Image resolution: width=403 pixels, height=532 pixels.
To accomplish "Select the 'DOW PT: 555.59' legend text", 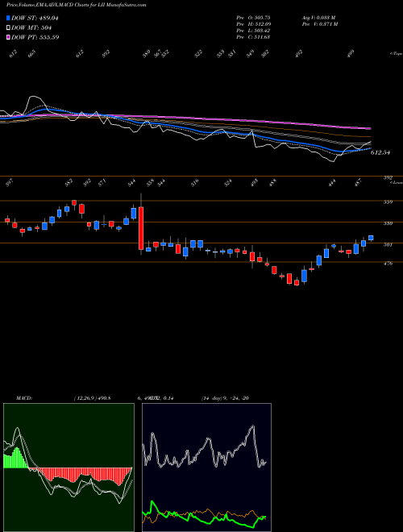I will pyautogui.click(x=35, y=37).
